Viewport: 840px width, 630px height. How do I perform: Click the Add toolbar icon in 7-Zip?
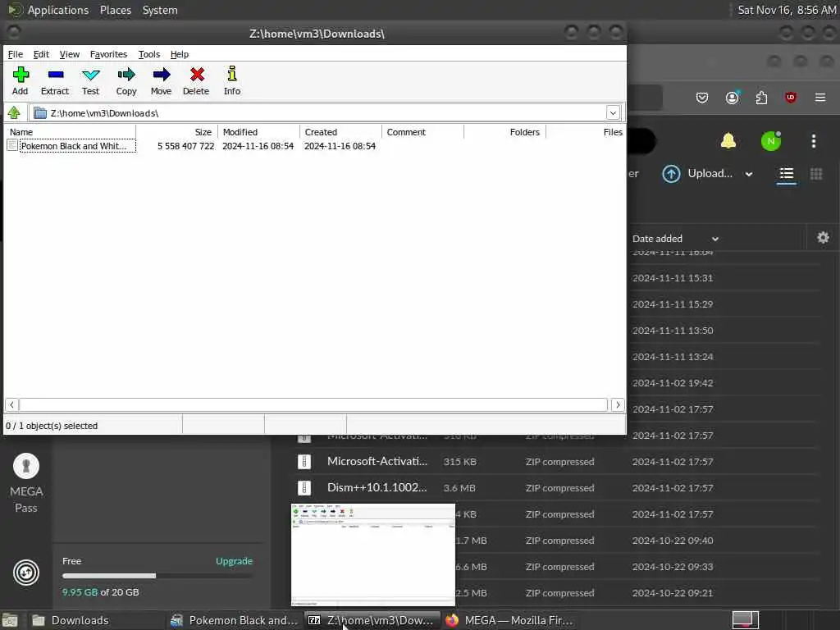(21, 80)
